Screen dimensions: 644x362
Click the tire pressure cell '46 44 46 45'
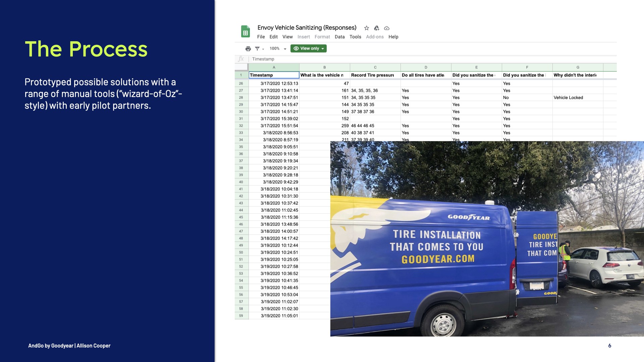pos(375,126)
